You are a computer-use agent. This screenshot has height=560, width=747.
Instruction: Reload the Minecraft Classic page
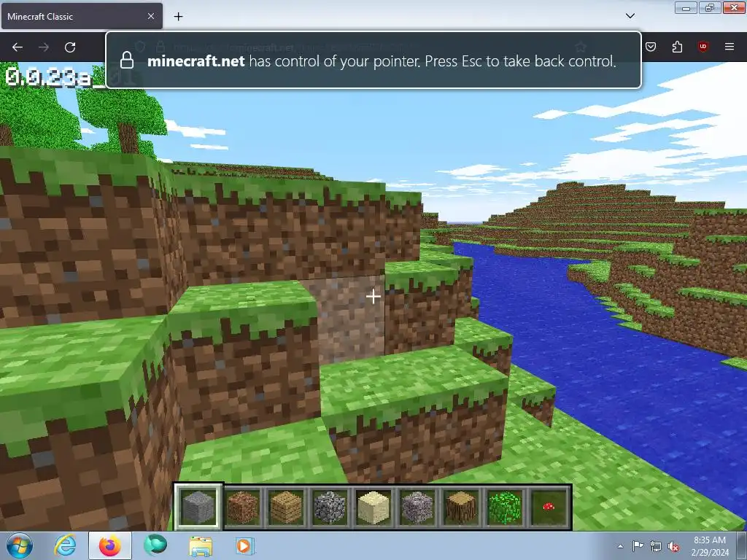pyautogui.click(x=70, y=47)
